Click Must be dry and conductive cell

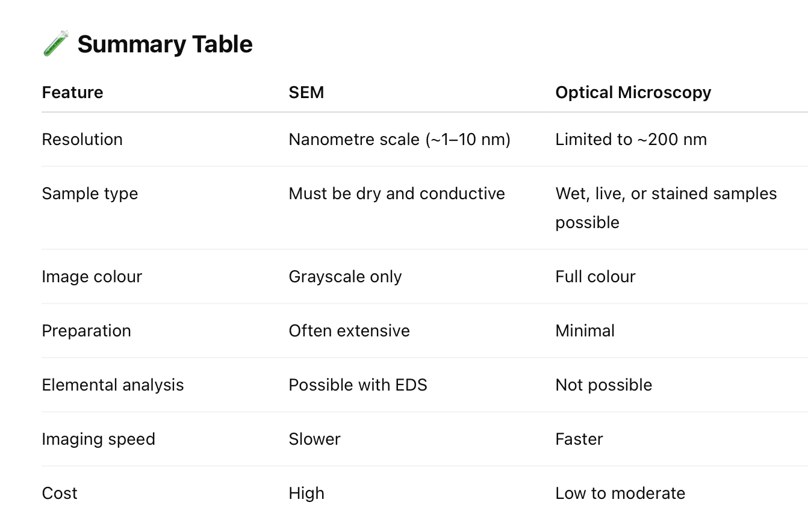click(397, 193)
